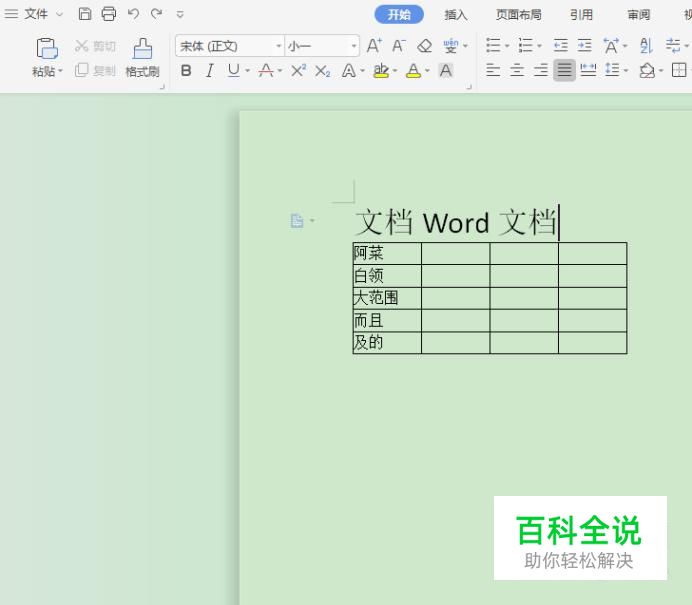692x605 pixels.
Task: Open the 文件 menu
Action: (35, 14)
